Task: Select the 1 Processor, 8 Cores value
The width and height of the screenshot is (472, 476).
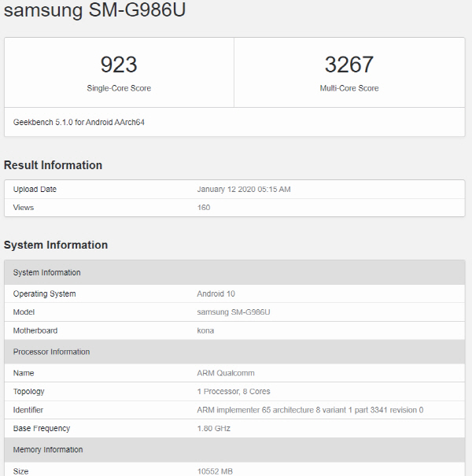Action: click(234, 392)
